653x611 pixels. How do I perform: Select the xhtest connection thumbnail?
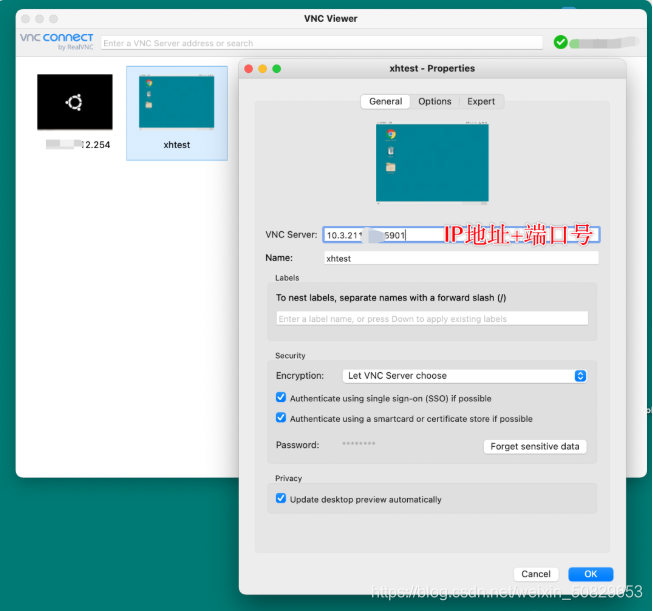coord(177,102)
